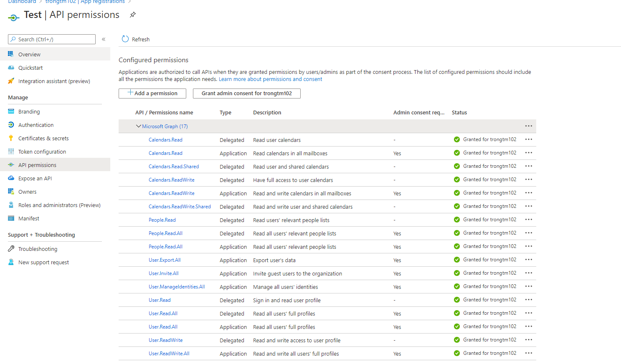Open the User.Read permission link
This screenshot has height=364, width=621.
(x=160, y=300)
